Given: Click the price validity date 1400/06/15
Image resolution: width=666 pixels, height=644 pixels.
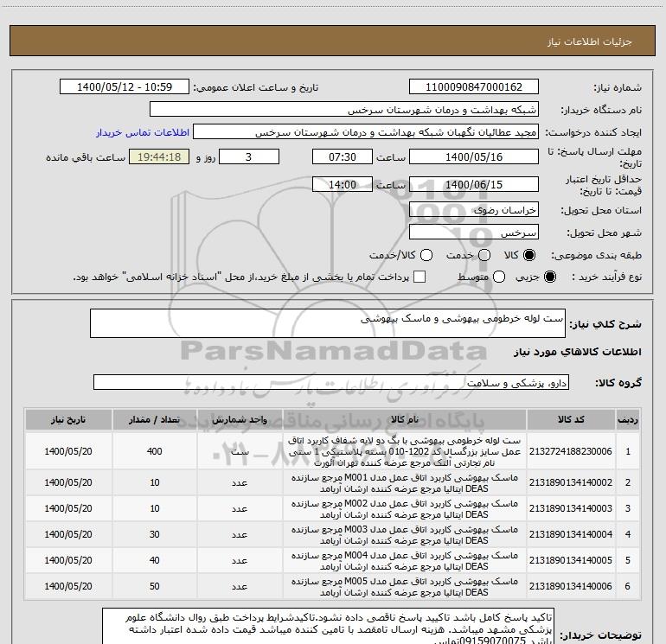Looking at the screenshot, I should [474, 185].
